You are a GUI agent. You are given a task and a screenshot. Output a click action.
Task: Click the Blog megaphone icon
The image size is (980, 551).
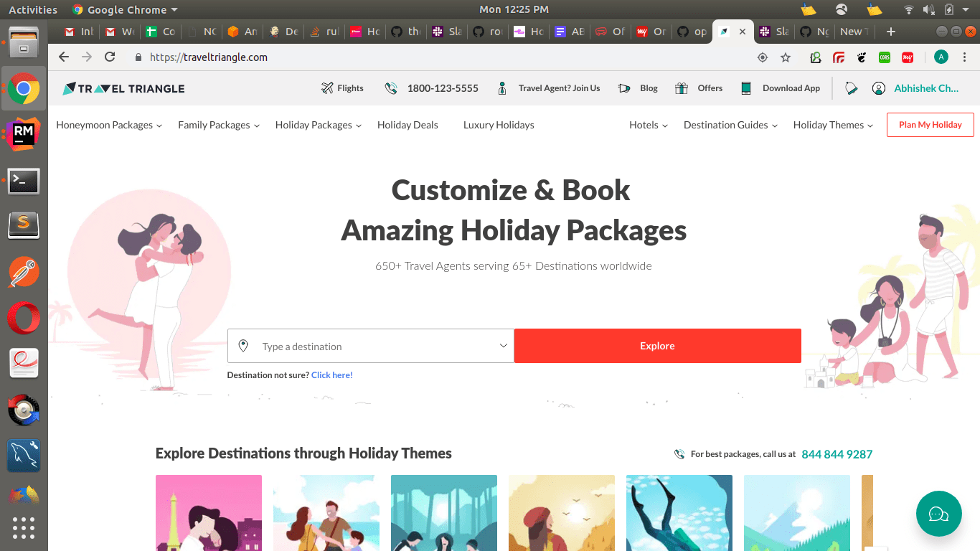tap(624, 88)
